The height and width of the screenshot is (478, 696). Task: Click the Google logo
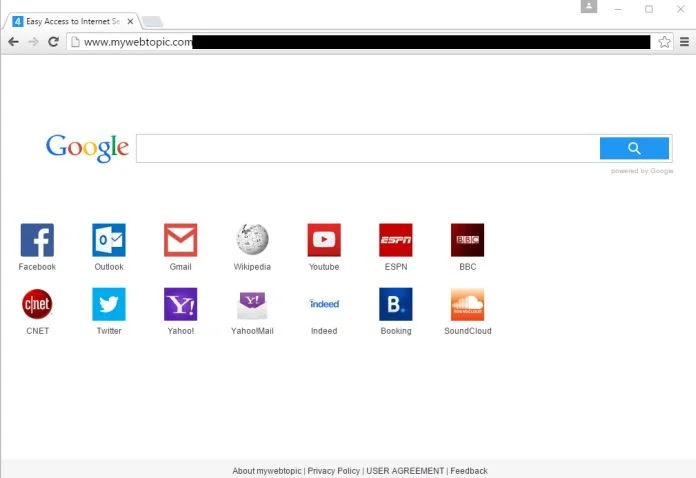[87, 148]
